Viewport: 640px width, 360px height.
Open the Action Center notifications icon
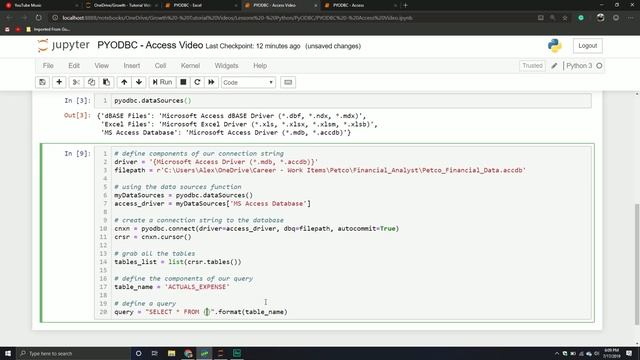tap(629, 353)
